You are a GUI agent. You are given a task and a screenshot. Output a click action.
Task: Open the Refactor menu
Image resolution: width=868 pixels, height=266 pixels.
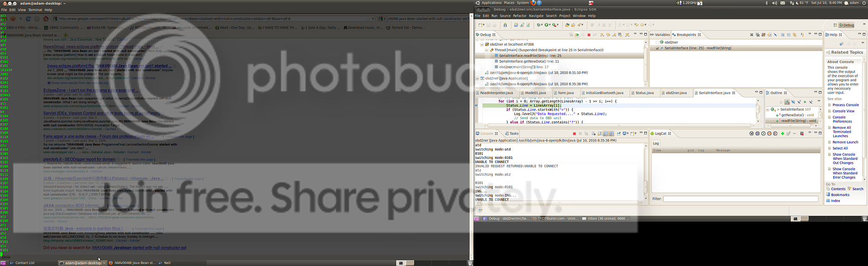coord(519,16)
